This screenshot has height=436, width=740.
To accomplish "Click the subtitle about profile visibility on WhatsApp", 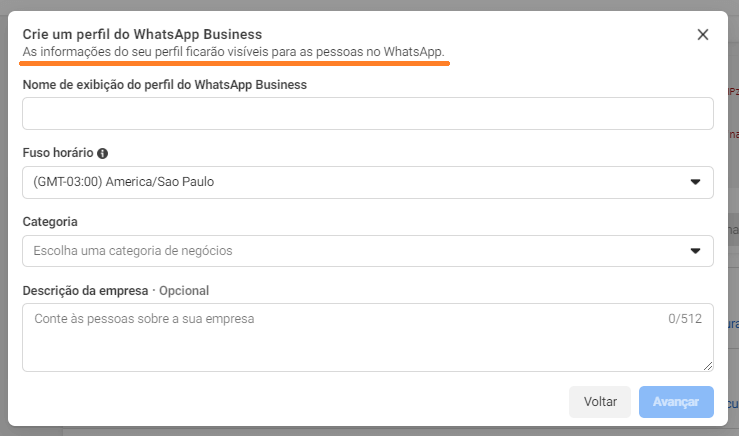I will pos(233,51).
